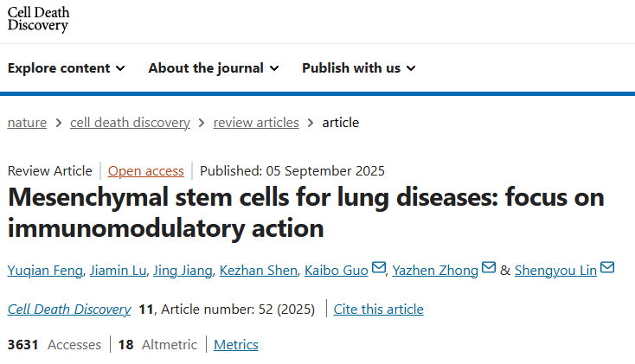Click author name Shengyou Lin

pyautogui.click(x=555, y=271)
